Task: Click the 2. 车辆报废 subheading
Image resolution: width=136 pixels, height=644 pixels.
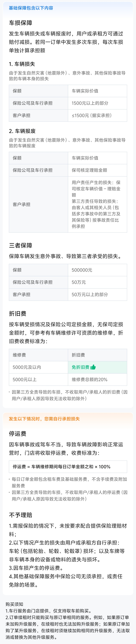Action: (x=22, y=131)
